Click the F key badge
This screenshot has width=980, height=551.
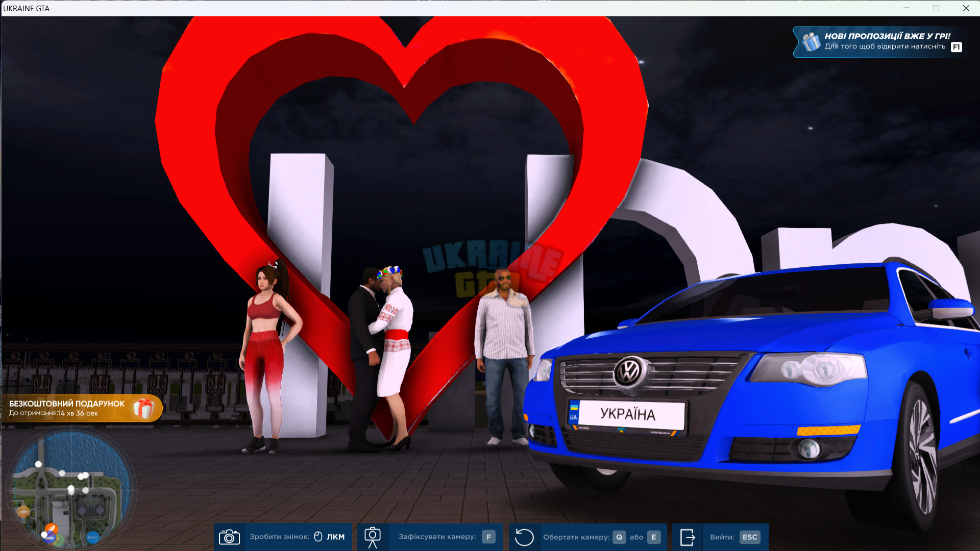pos(488,537)
